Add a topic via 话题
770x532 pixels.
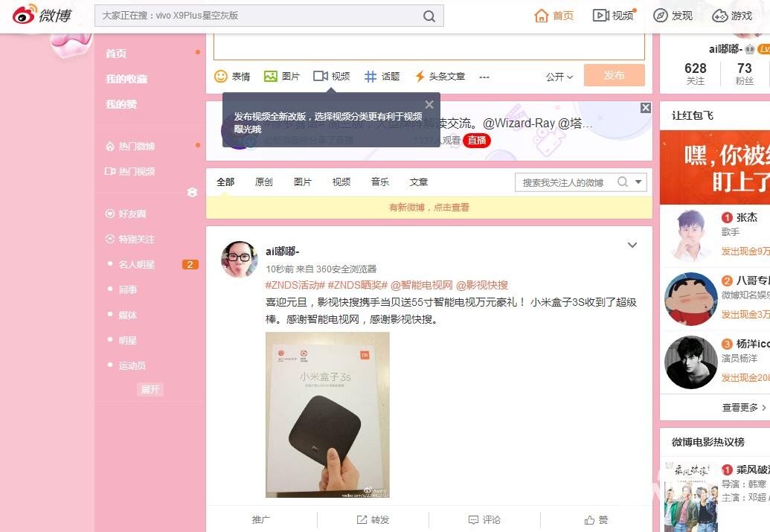click(x=382, y=76)
